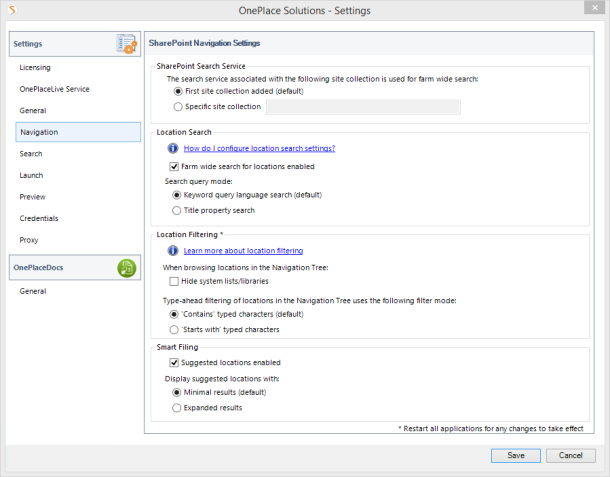Screen dimensions: 610x477
Task: Open General under OnePlaceDocs
Action: pos(33,291)
